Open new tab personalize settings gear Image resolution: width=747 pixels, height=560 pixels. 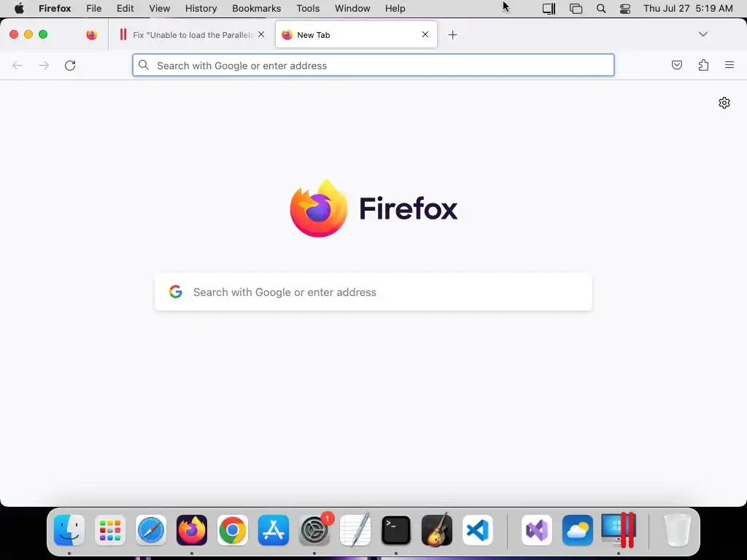724,103
